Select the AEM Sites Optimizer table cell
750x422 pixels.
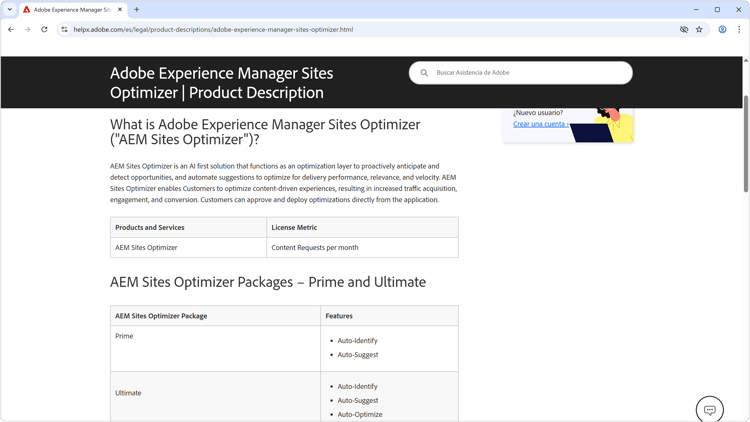tap(188, 247)
